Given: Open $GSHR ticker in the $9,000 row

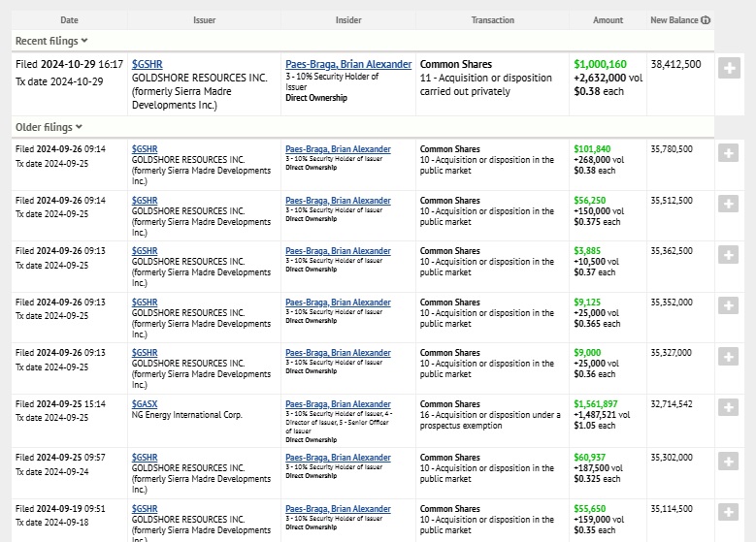Looking at the screenshot, I should (145, 353).
